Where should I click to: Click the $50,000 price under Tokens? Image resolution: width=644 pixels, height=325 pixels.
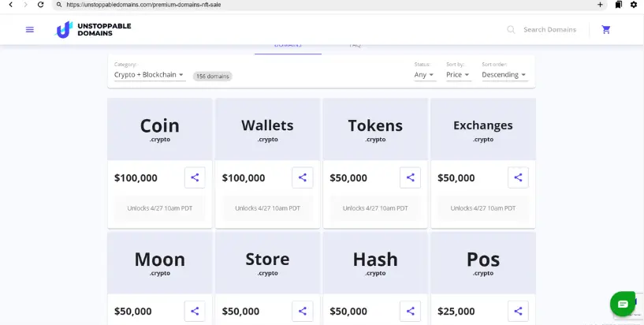pyautogui.click(x=348, y=178)
